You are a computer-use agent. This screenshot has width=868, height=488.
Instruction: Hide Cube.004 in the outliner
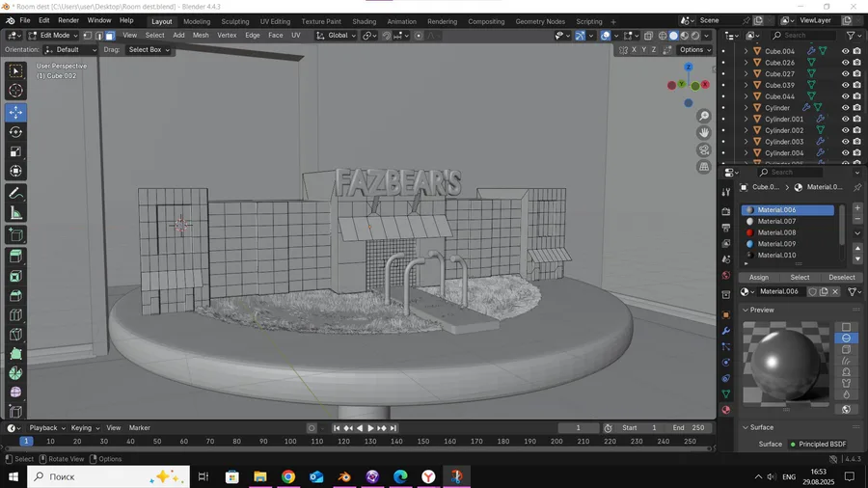[845, 51]
